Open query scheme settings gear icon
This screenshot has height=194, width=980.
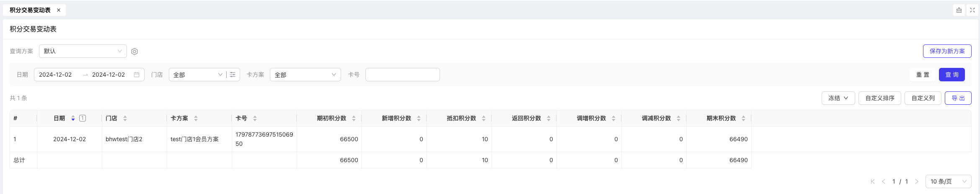coord(134,52)
